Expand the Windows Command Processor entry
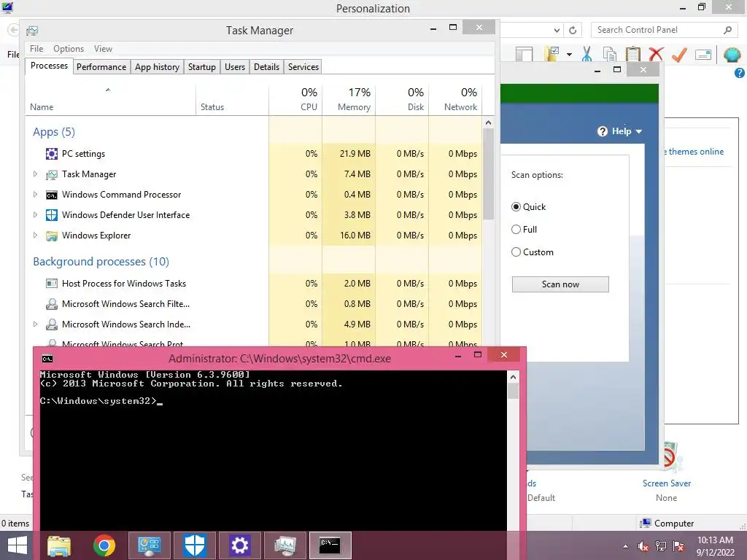This screenshot has height=560, width=747. (x=35, y=195)
